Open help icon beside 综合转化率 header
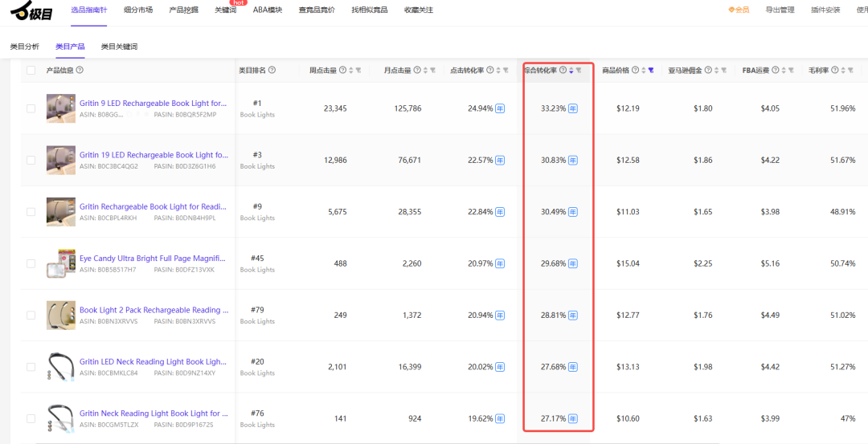This screenshot has height=444, width=868. pos(563,70)
